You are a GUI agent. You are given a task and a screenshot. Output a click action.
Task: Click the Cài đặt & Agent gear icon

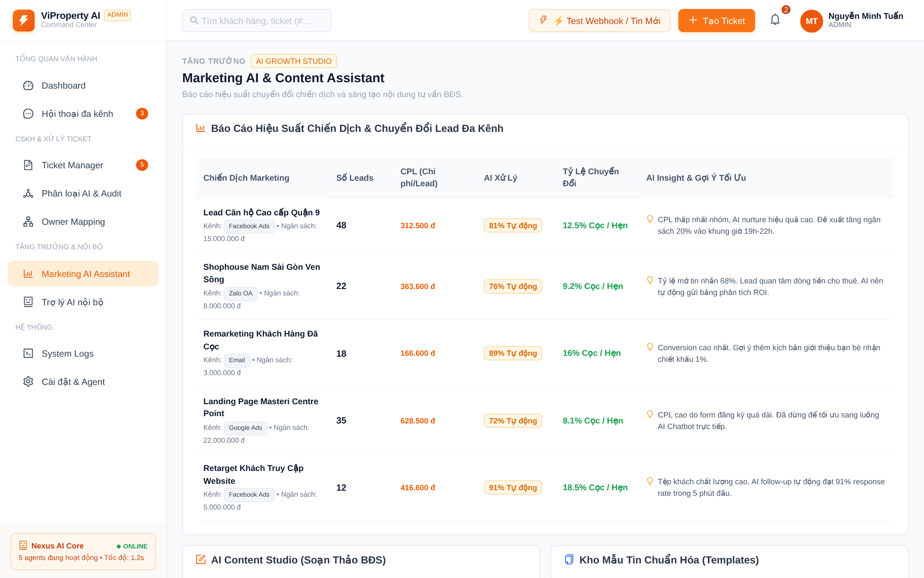click(x=28, y=382)
